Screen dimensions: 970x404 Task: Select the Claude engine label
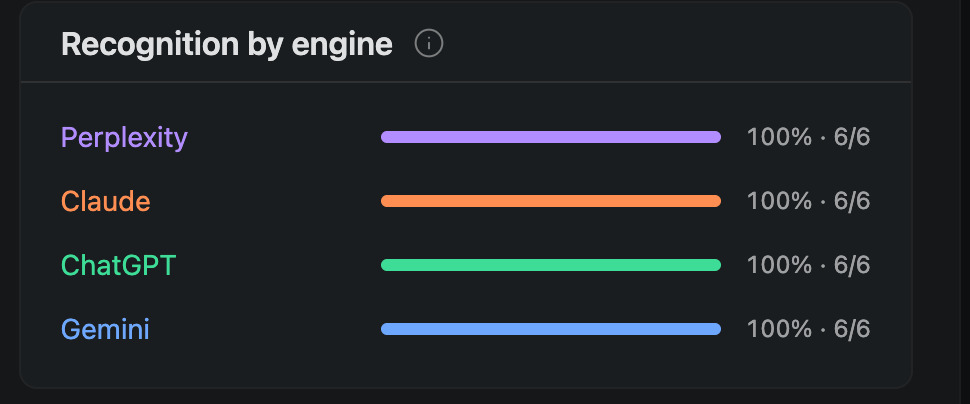106,201
